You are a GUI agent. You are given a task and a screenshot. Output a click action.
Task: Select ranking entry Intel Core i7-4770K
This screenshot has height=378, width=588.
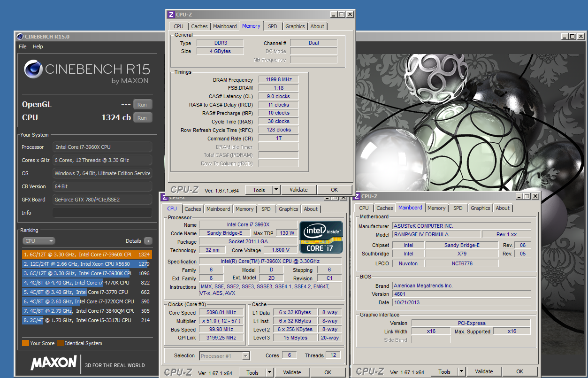pyautogui.click(x=87, y=283)
